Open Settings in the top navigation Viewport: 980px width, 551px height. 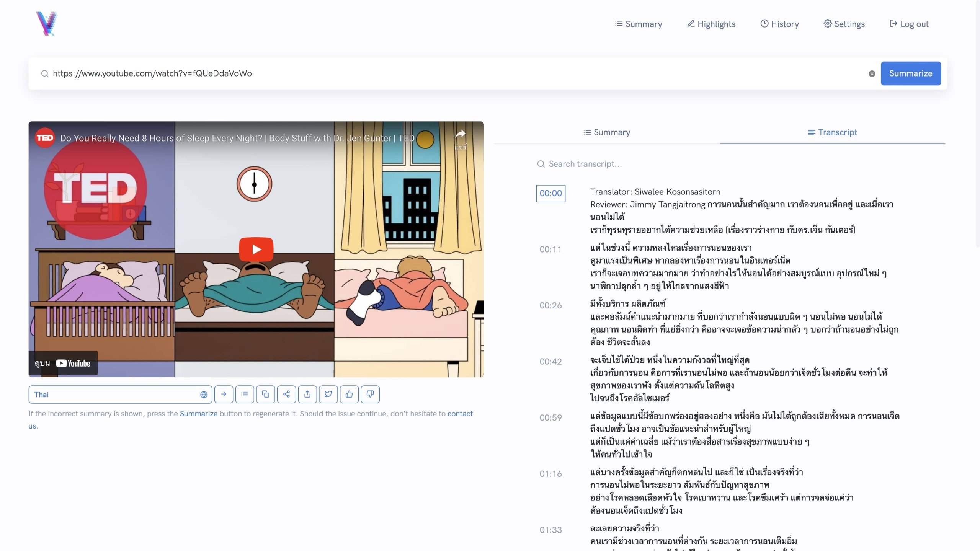844,24
